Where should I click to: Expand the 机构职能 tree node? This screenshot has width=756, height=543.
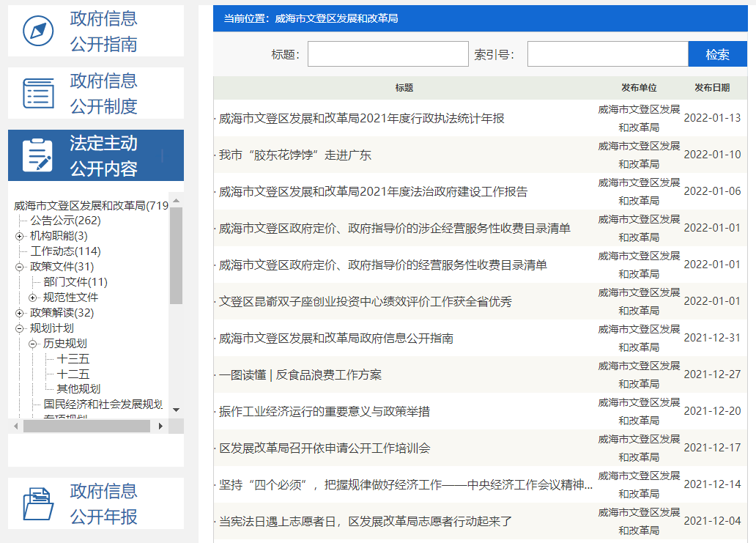(20, 236)
